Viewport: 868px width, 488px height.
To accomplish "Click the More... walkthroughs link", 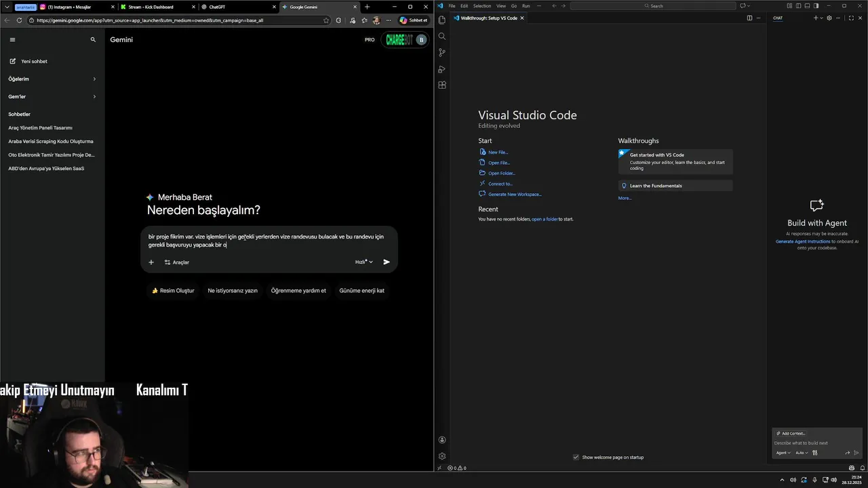I will click(x=625, y=198).
